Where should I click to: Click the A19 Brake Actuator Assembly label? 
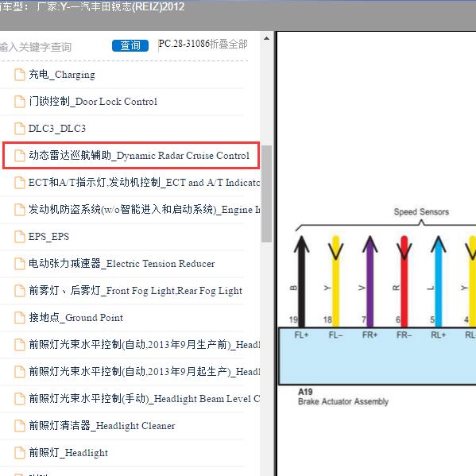pos(343,397)
